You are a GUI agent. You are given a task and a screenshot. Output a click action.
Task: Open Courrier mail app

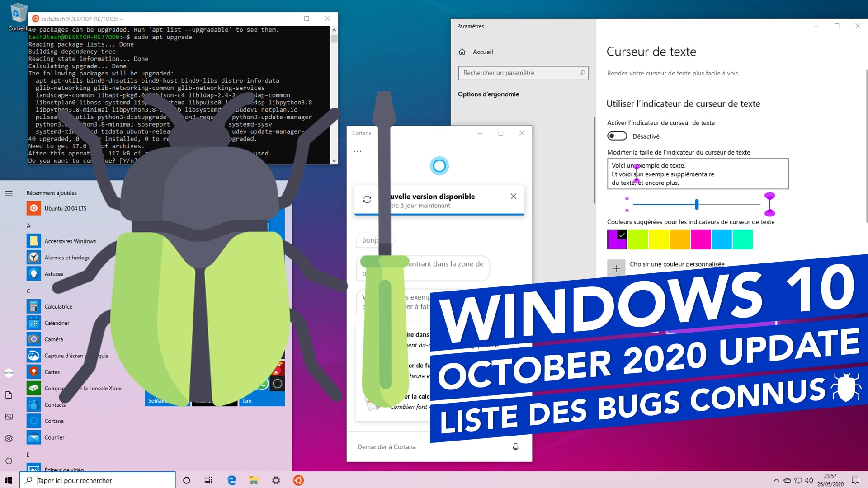point(54,437)
